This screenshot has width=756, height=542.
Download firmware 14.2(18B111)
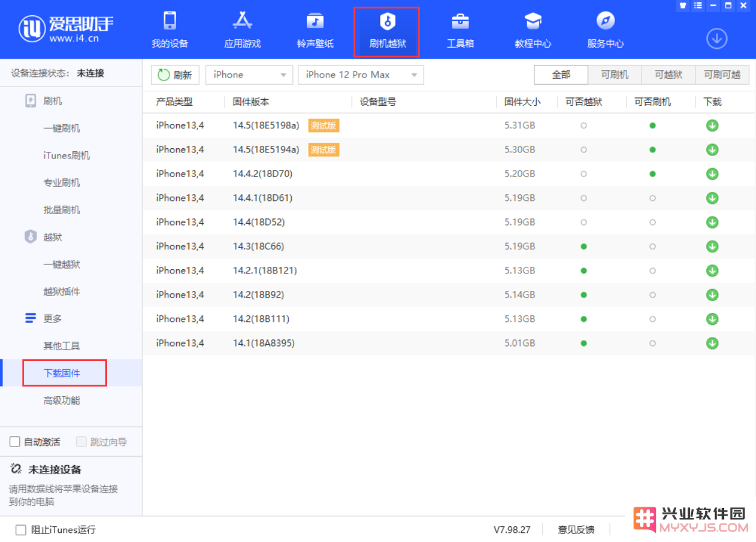pyautogui.click(x=712, y=319)
